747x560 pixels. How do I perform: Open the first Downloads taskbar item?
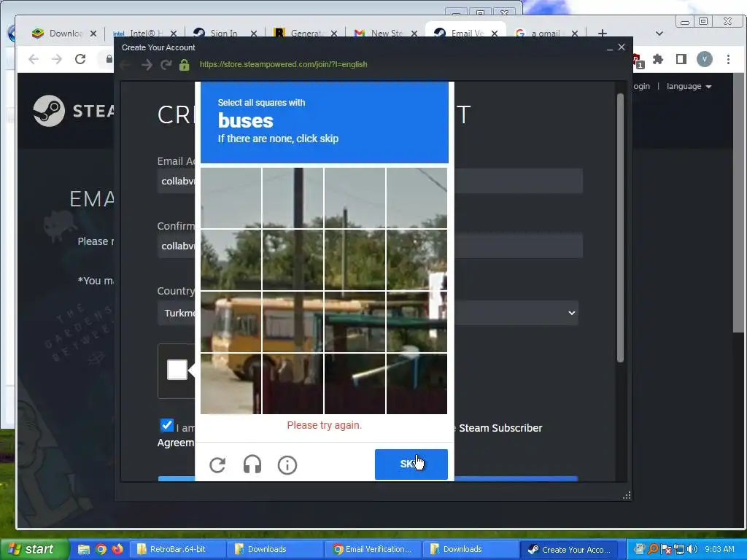274,550
